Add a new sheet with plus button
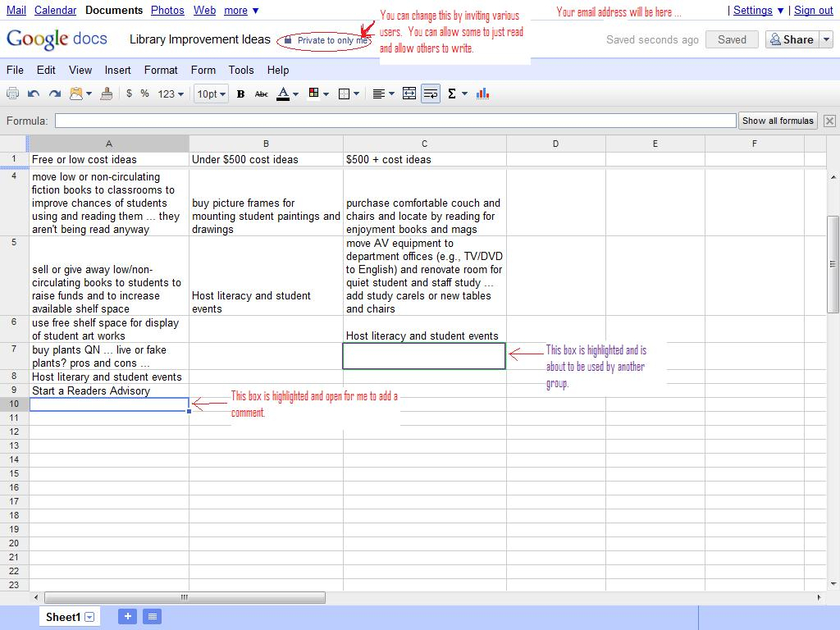840x630 pixels. point(127,617)
